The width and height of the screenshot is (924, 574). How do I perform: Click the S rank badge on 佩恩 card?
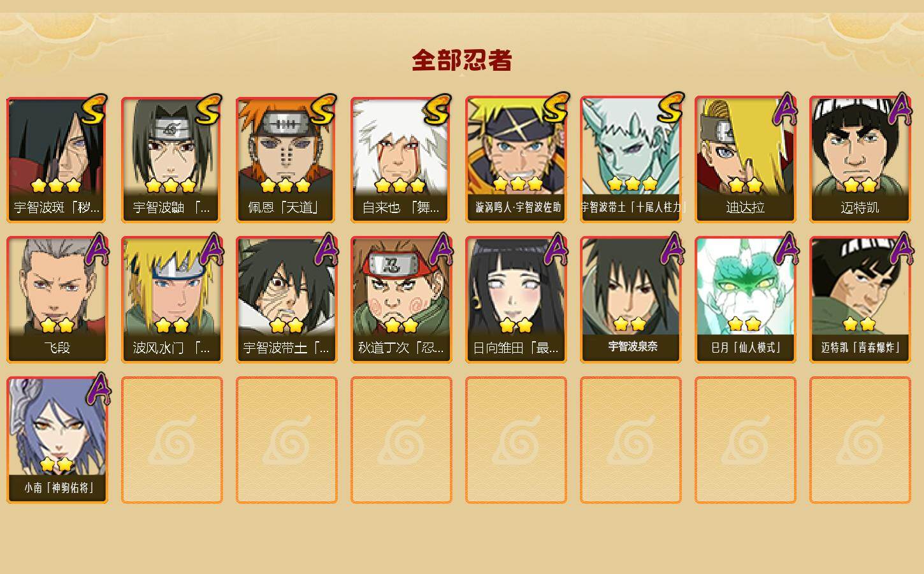coord(323,110)
